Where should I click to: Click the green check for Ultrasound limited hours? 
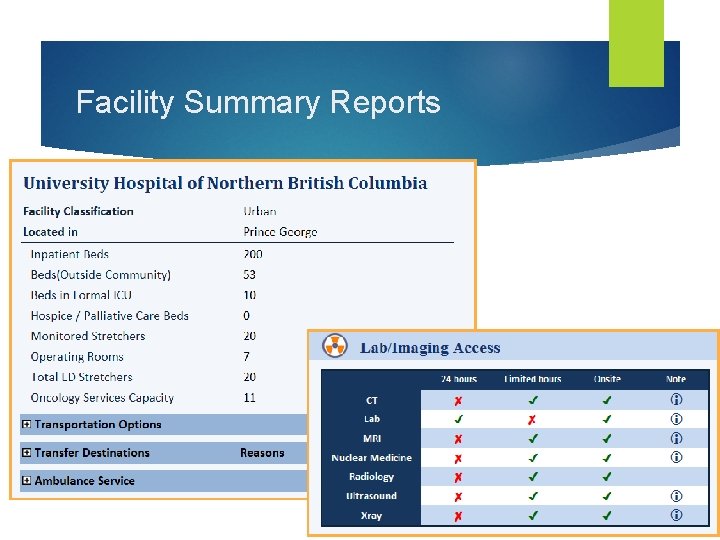click(x=533, y=496)
